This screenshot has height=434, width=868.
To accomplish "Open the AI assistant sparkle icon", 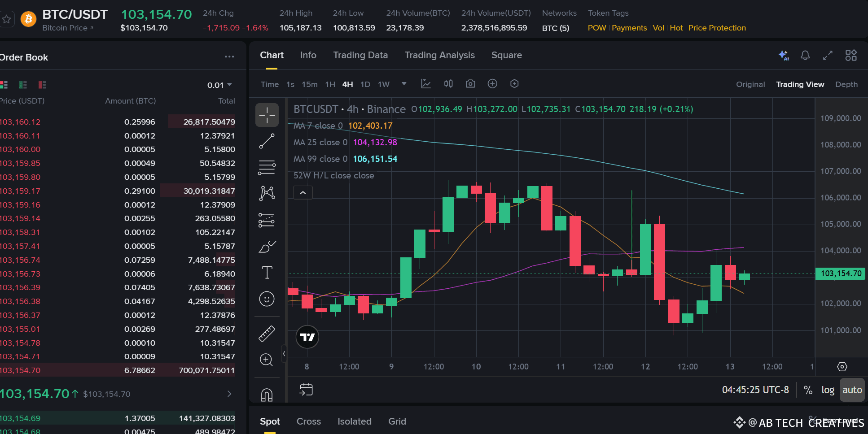I will pos(783,55).
